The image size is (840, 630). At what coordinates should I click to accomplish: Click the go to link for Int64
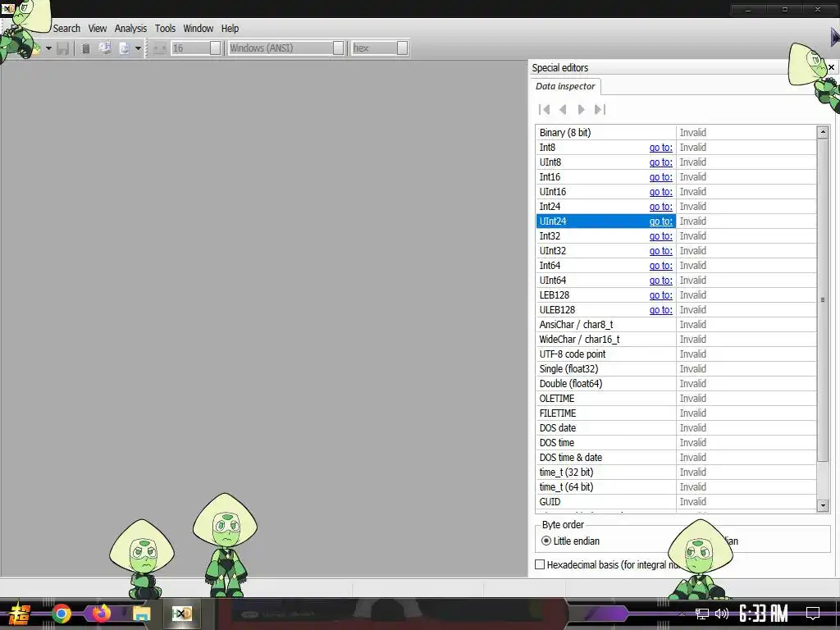(660, 266)
